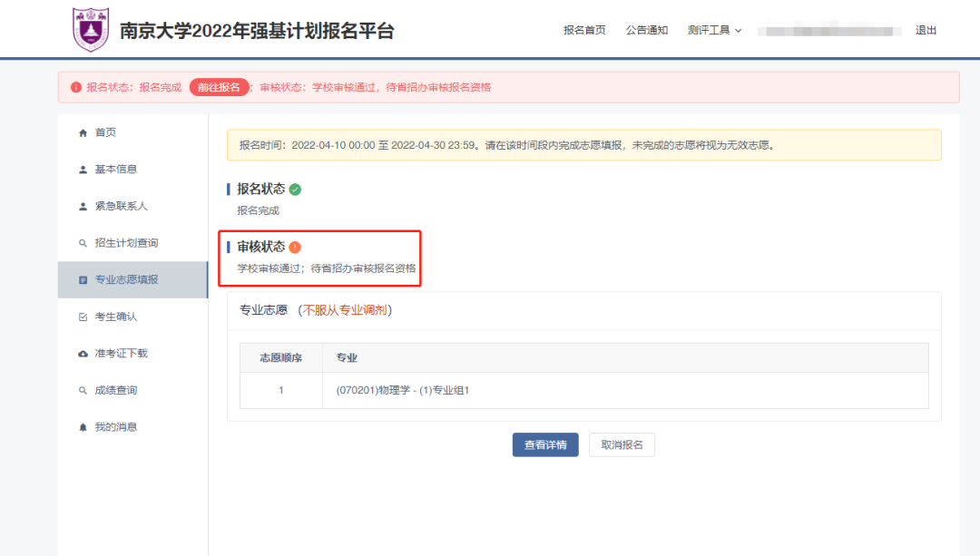Click 退出 to log out
The width and height of the screenshot is (980, 556).
click(926, 30)
